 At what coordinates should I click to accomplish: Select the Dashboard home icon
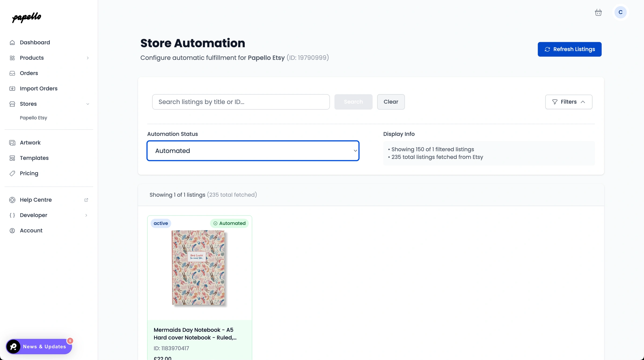pyautogui.click(x=13, y=42)
